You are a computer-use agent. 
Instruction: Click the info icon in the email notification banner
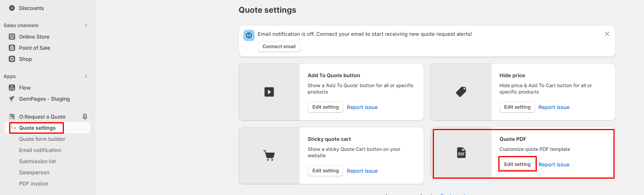pyautogui.click(x=249, y=35)
